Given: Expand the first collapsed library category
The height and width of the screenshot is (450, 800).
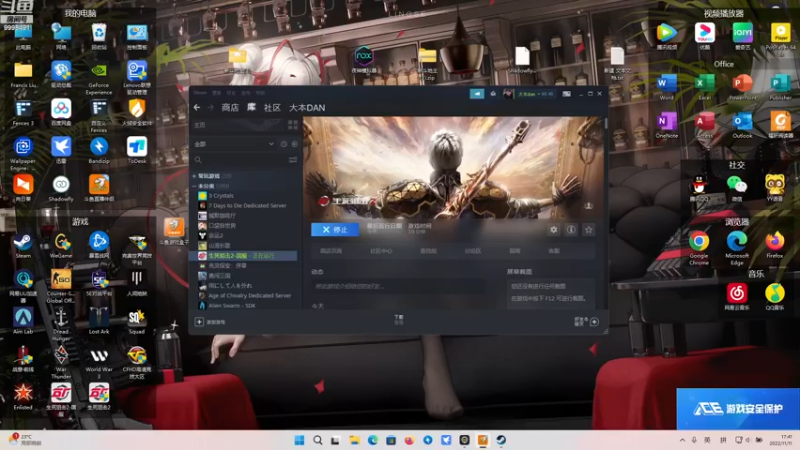Looking at the screenshot, I should pos(194,176).
